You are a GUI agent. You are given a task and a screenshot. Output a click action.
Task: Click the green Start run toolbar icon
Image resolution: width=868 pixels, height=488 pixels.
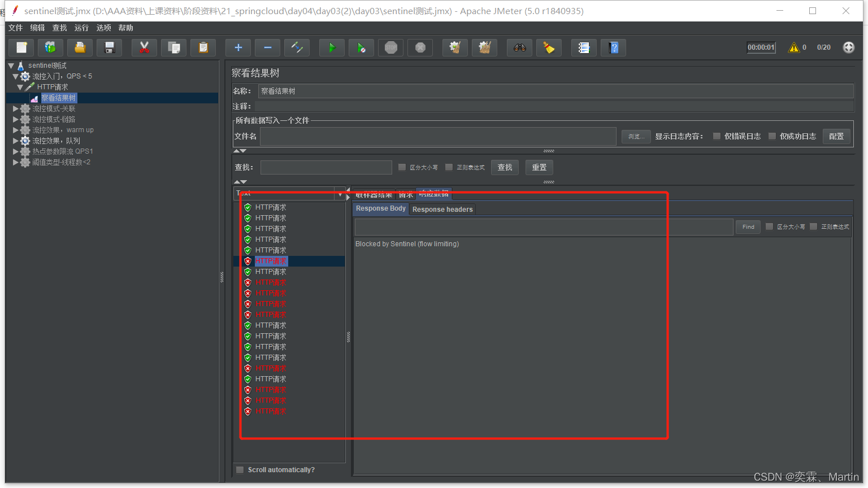pos(332,48)
